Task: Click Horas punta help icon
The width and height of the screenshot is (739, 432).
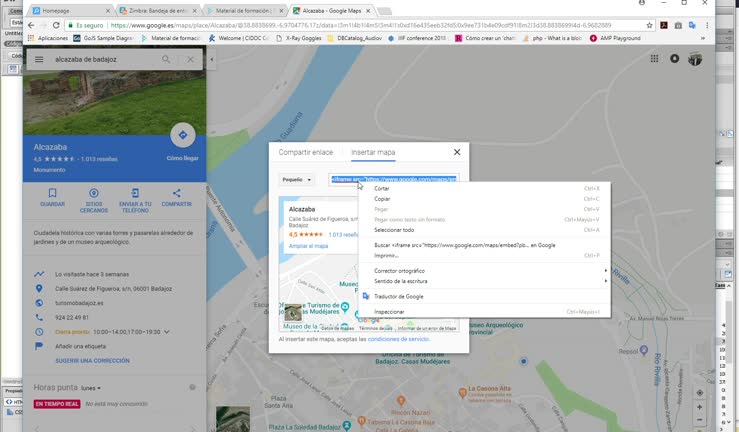Action: 192,387
